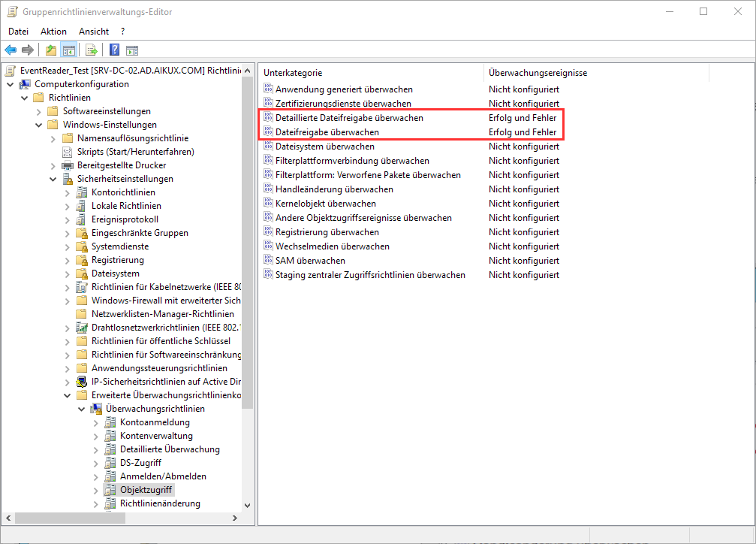
Task: Select the Registrierung überwachen entry
Action: point(327,231)
